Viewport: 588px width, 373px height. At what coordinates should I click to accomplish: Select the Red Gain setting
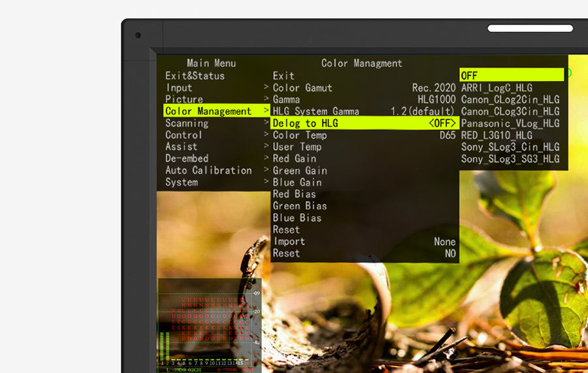(x=295, y=159)
